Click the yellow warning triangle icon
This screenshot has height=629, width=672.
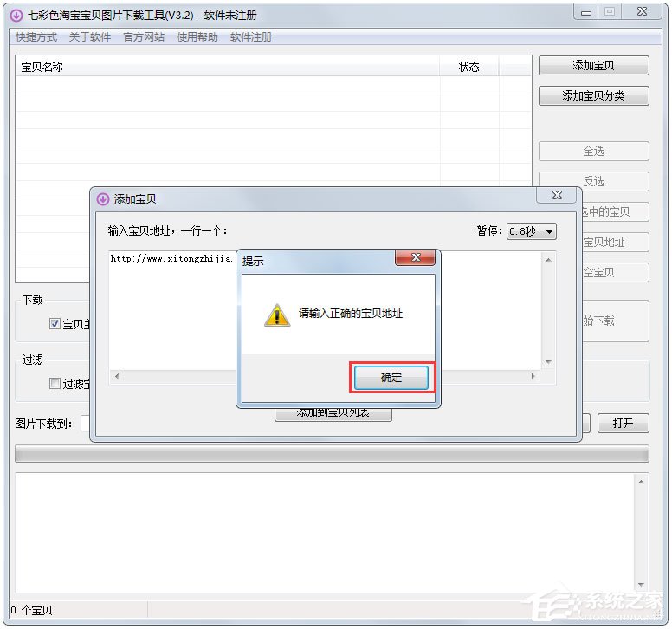click(277, 315)
